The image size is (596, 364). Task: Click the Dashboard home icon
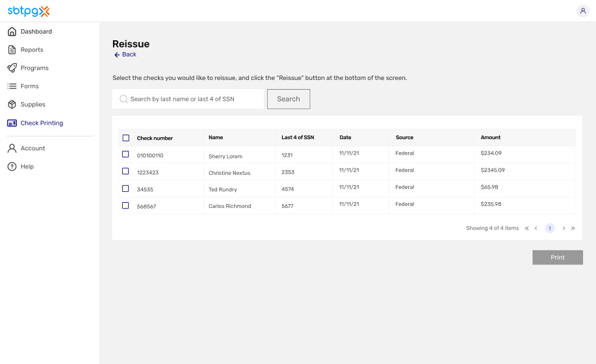tap(12, 32)
